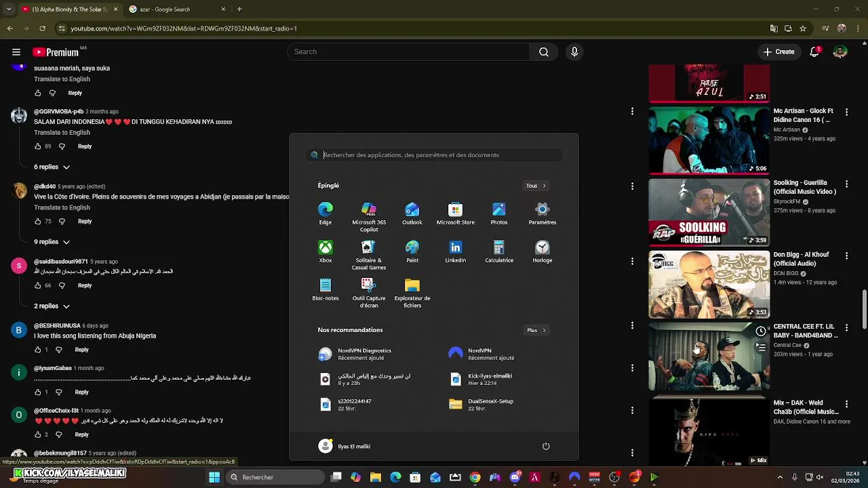Focus the Start menu search field
Viewport: 868px width, 488px height.
coord(434,155)
